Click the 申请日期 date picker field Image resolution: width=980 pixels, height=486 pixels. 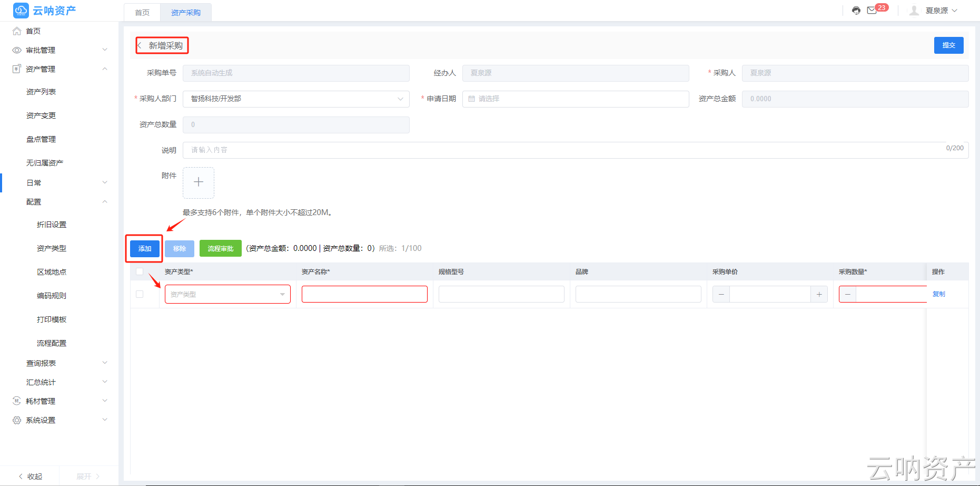click(x=576, y=99)
